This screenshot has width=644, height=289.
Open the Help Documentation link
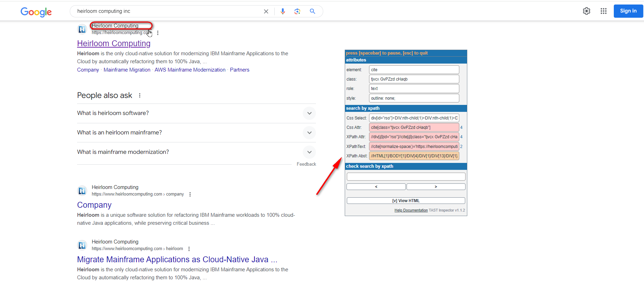pyautogui.click(x=411, y=210)
